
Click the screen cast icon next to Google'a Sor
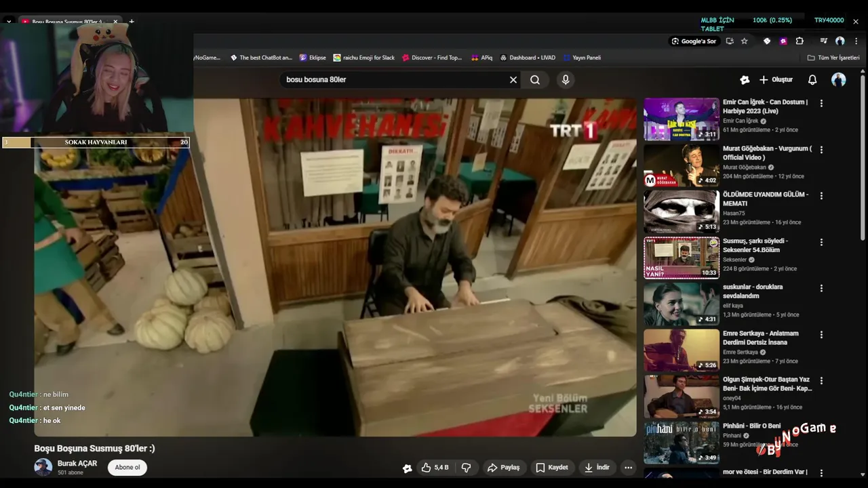tap(730, 41)
